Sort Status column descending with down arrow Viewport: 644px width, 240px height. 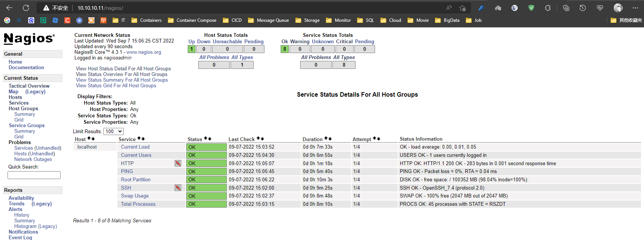[210, 139]
